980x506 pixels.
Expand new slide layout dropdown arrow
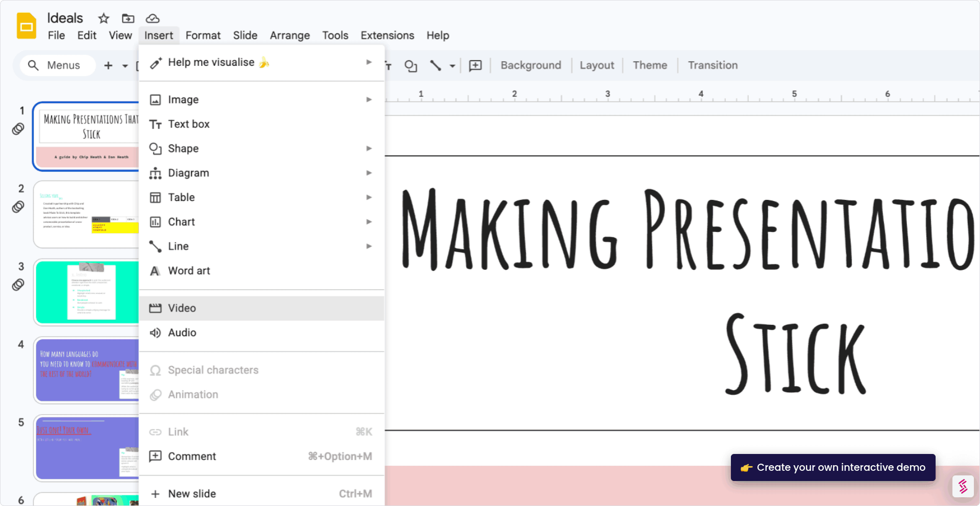click(125, 66)
